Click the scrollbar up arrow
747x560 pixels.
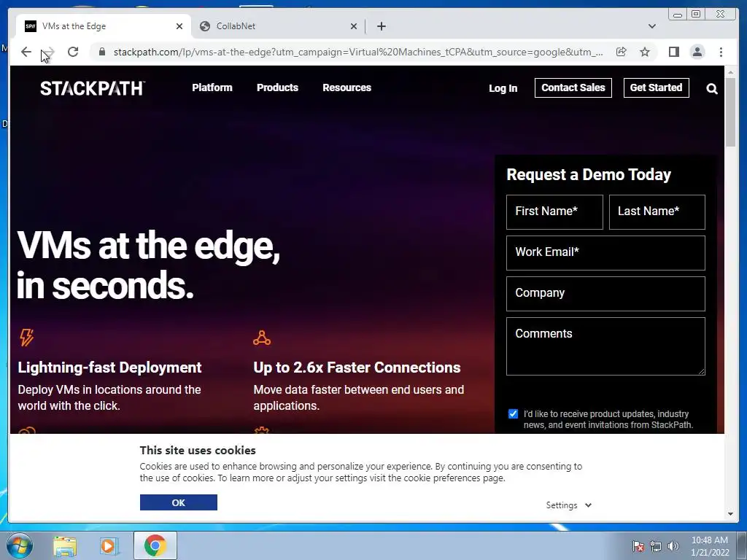click(730, 72)
